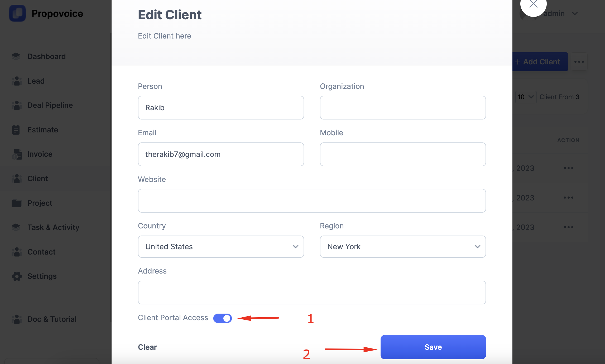
Task: Click the empty Website field
Action: pos(312,201)
